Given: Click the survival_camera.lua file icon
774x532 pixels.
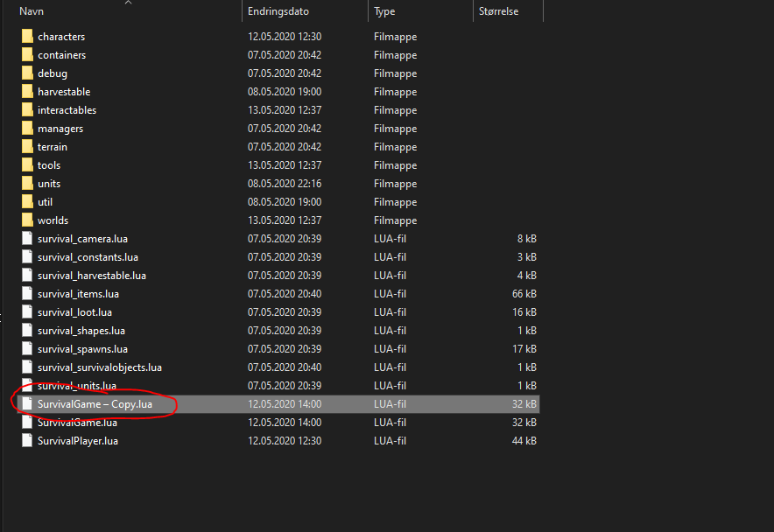Looking at the screenshot, I should click(x=27, y=238).
